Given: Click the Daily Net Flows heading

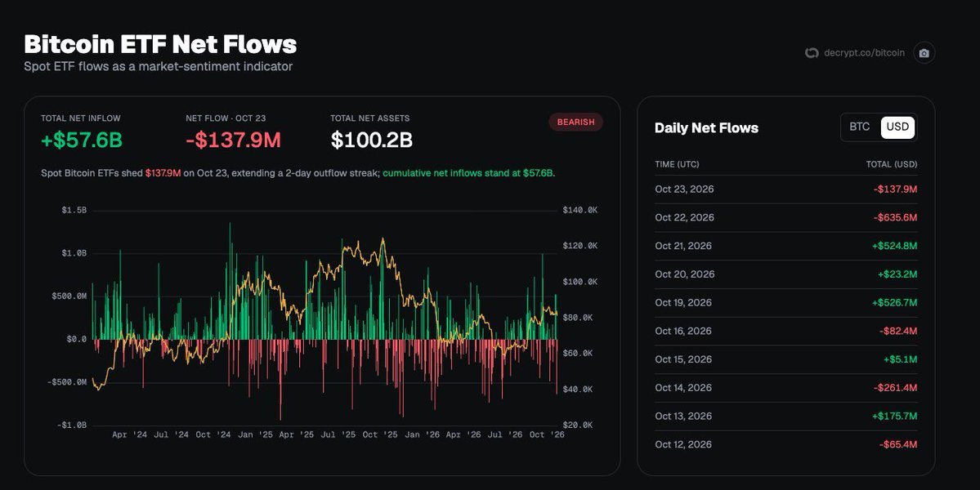Looking at the screenshot, I should pyautogui.click(x=706, y=128).
